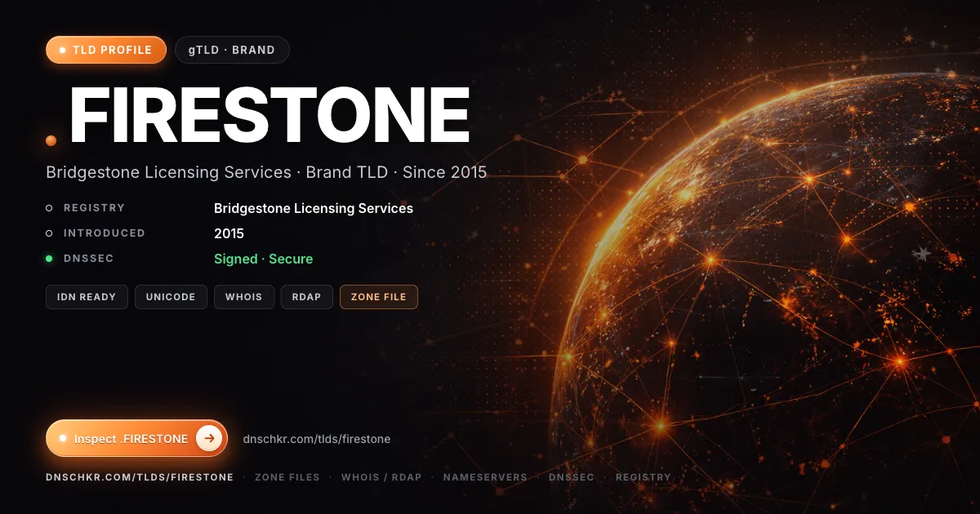This screenshot has width=980, height=514.
Task: Select the IDN READY tag
Action: [x=87, y=297]
